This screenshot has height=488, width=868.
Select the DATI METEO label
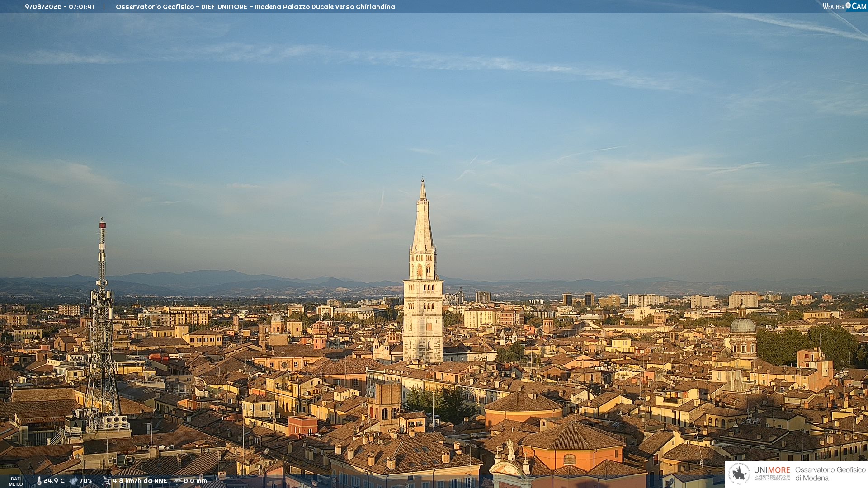tap(16, 481)
